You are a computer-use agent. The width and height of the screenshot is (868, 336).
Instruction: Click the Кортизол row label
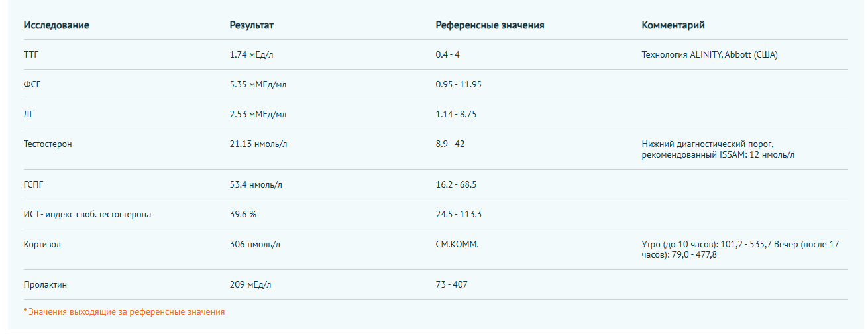[x=42, y=244]
